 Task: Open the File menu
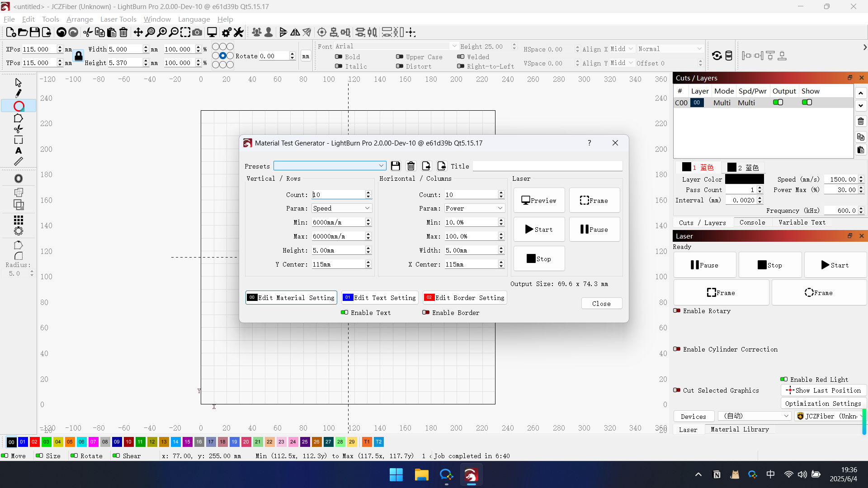point(9,19)
